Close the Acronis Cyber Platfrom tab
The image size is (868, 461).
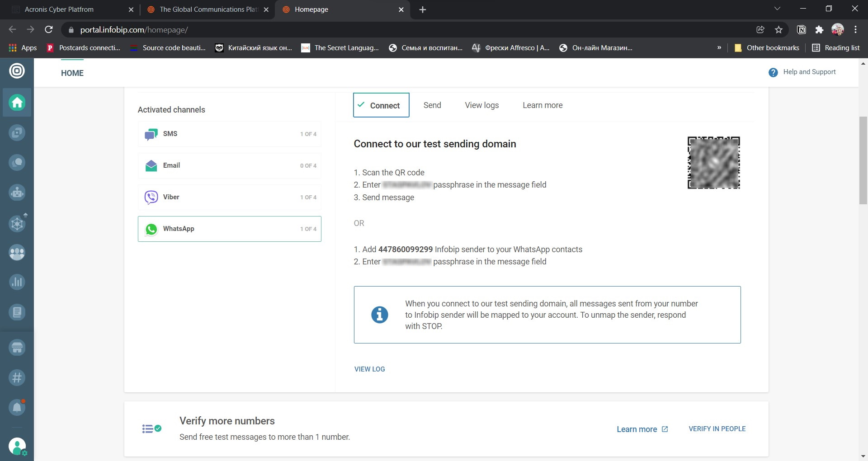point(131,9)
